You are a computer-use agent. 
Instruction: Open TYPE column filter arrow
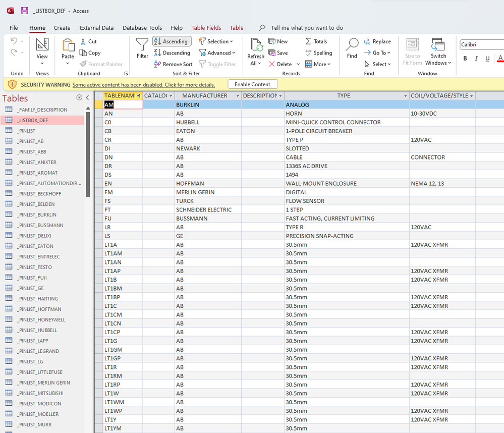pos(405,96)
